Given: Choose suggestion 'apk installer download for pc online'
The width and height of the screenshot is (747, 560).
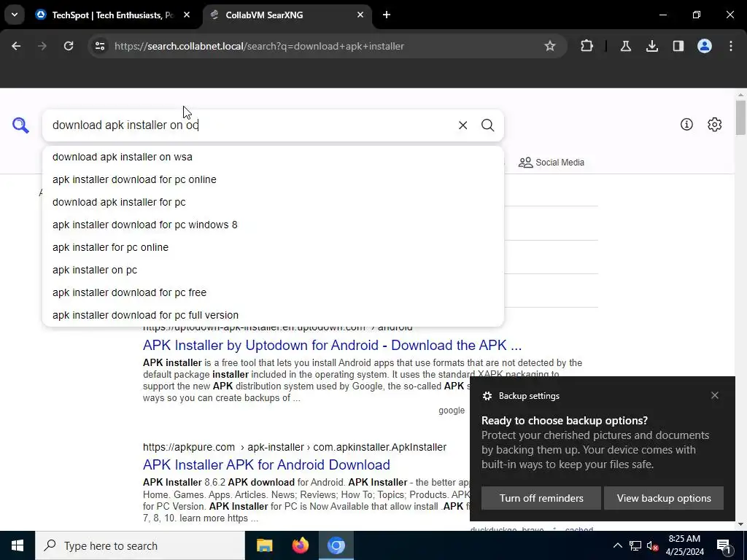Looking at the screenshot, I should (x=273, y=179).
